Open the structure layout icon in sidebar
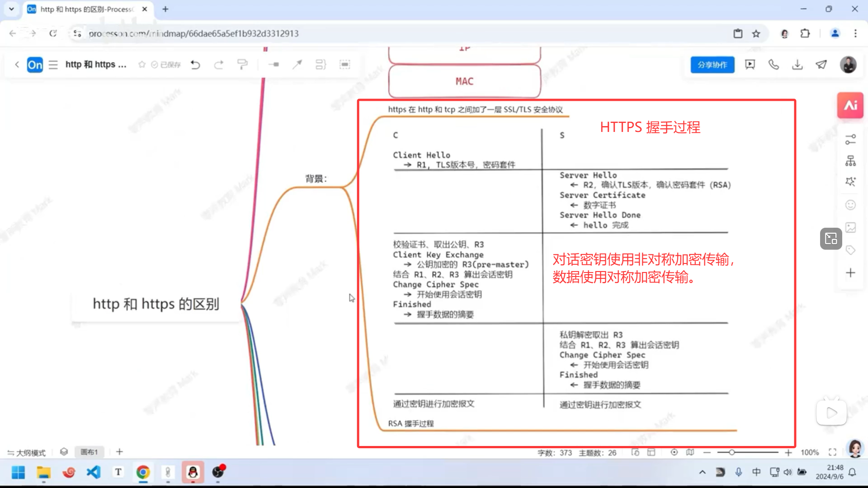The height and width of the screenshot is (488, 868). click(850, 161)
